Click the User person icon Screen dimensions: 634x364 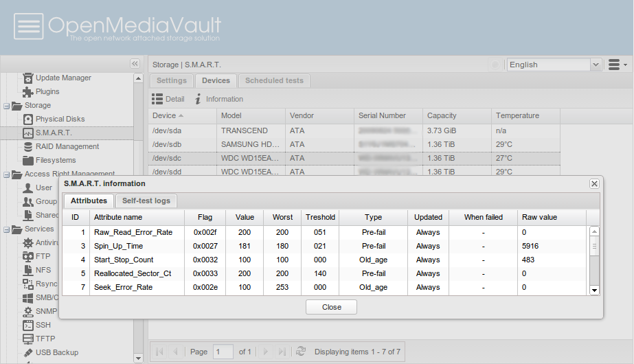(28, 188)
